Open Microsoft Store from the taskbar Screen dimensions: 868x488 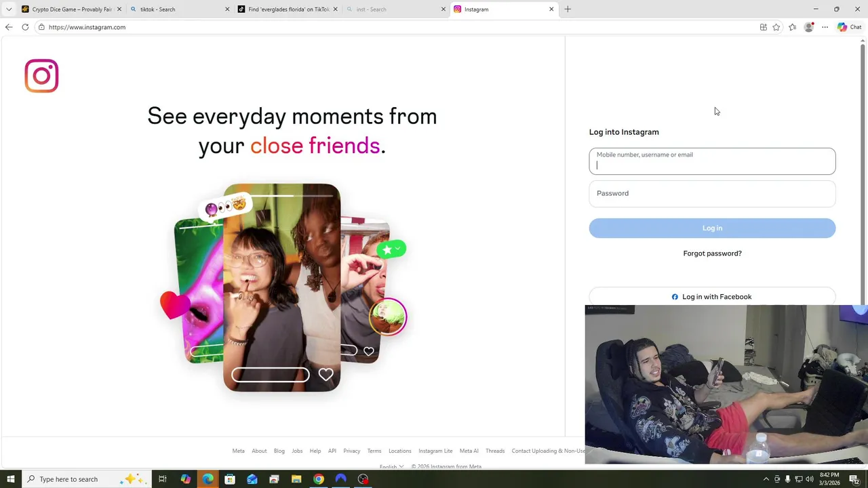coord(230,479)
